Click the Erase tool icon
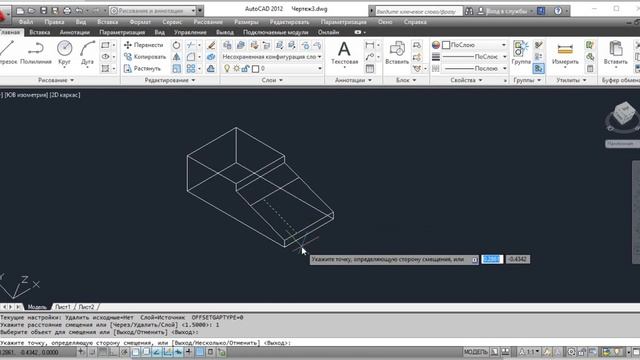640x360 pixels. (211, 45)
